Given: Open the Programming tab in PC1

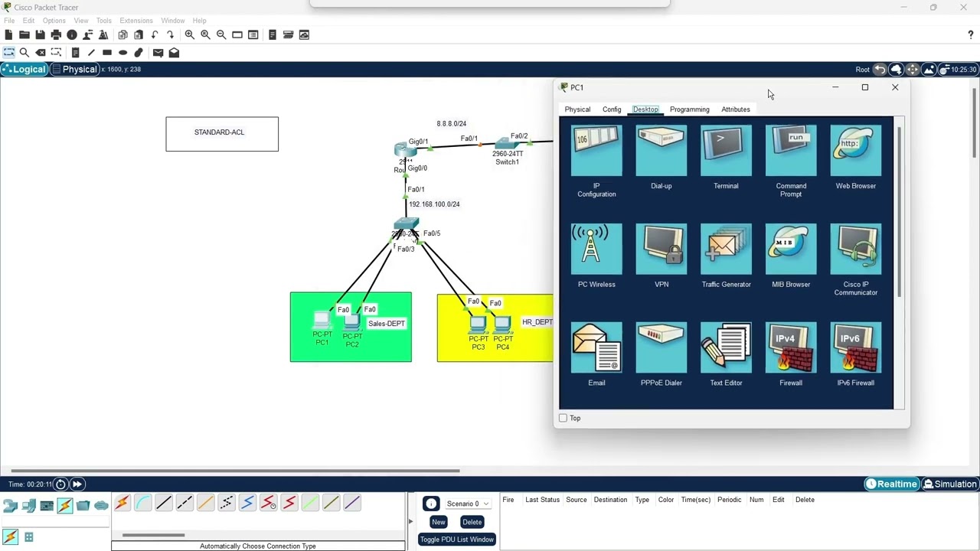Looking at the screenshot, I should click(x=689, y=109).
